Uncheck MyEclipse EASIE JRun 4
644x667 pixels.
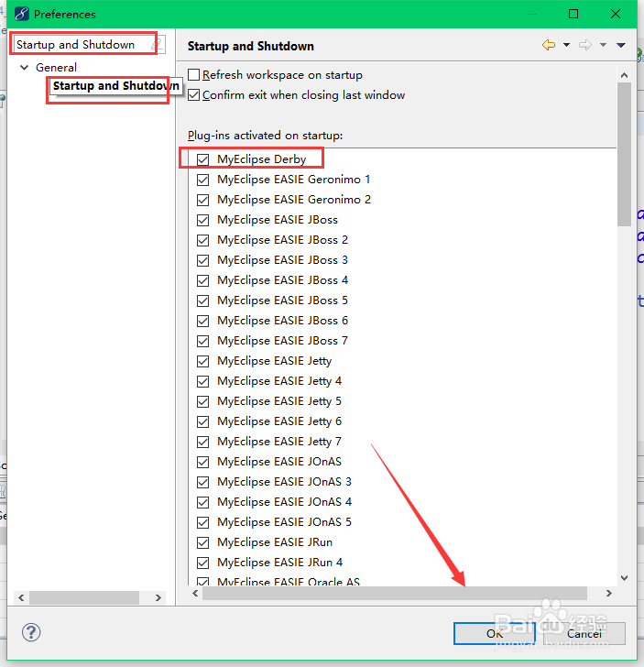click(x=202, y=563)
